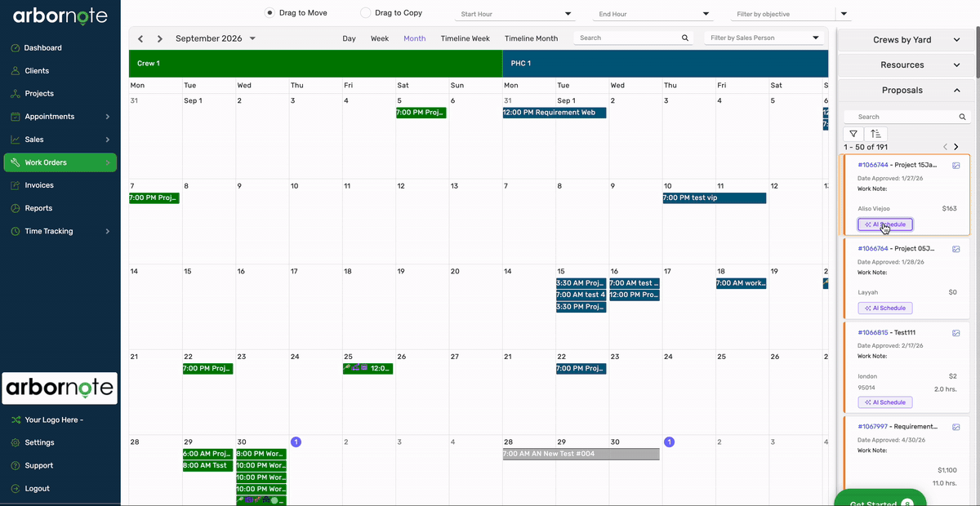Open the Start Hour dropdown
This screenshot has width=980, height=506.
pos(514,14)
